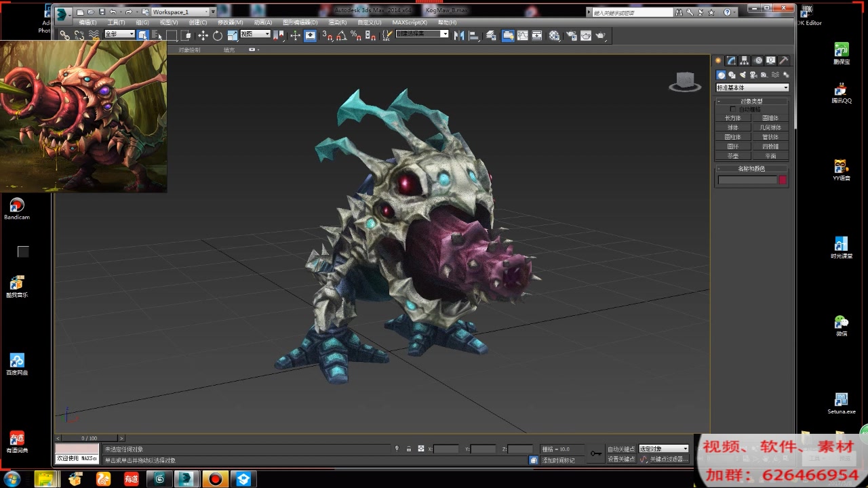Switch to the Hierarchy panel tab
The image size is (868, 488).
point(745,60)
